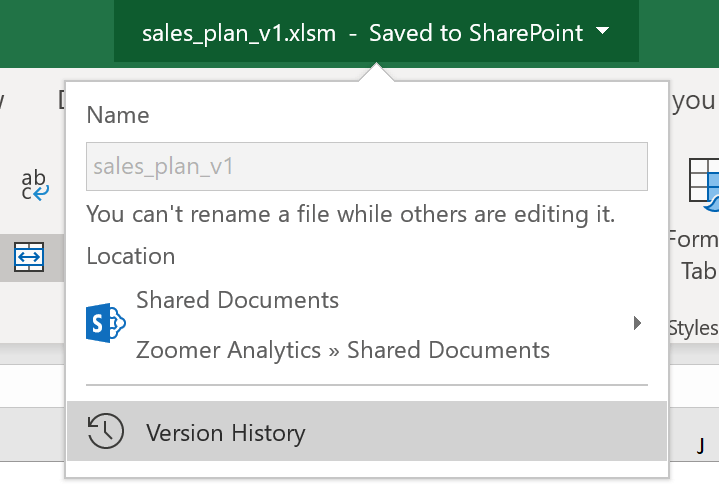Click the SharePoint logo icon
Image resolution: width=719 pixels, height=499 pixels.
pyautogui.click(x=106, y=324)
